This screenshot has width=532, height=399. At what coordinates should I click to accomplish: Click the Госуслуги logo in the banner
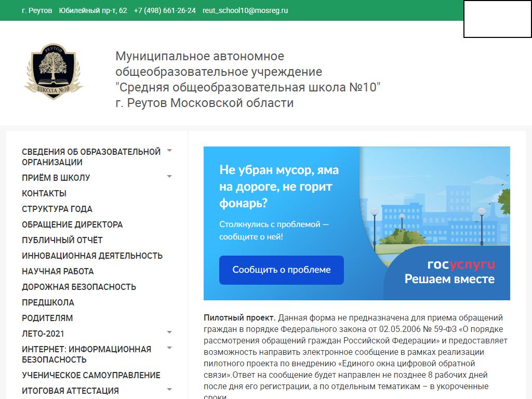[461, 265]
